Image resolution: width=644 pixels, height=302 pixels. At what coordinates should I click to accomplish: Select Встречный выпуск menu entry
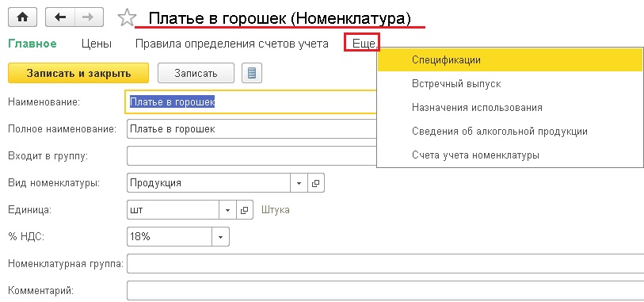click(x=510, y=84)
